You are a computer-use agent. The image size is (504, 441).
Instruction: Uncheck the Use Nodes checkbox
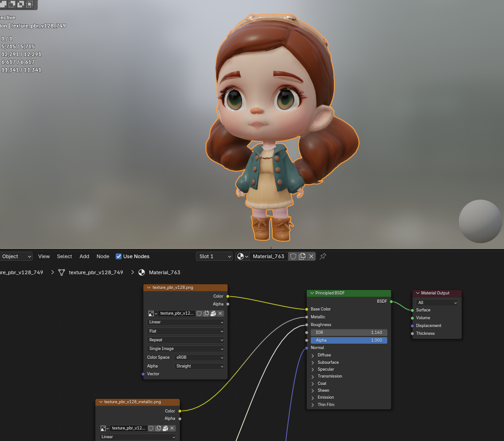tap(119, 256)
